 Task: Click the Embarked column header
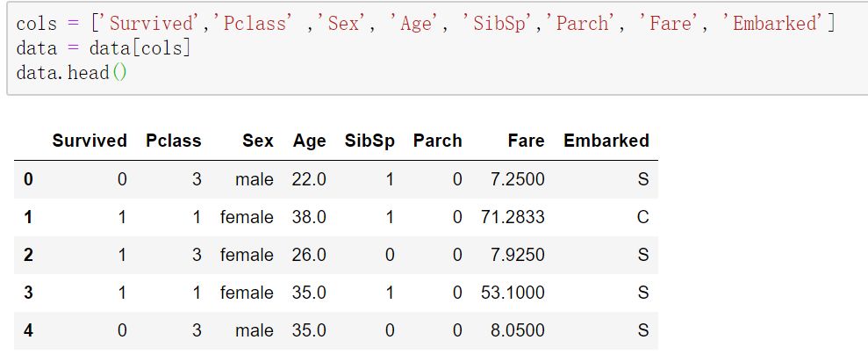(x=606, y=141)
